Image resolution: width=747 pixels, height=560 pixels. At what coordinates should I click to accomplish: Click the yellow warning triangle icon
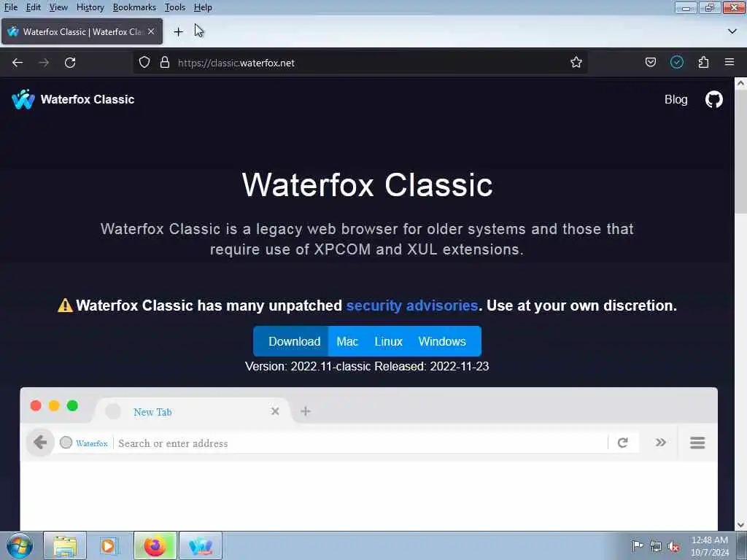(65, 306)
